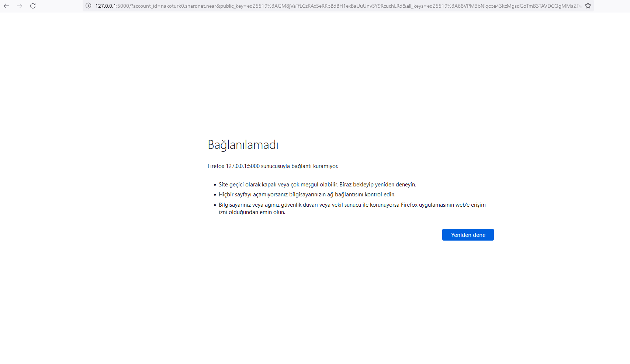Click the forward navigation arrow
The image size is (630, 364).
click(x=20, y=6)
